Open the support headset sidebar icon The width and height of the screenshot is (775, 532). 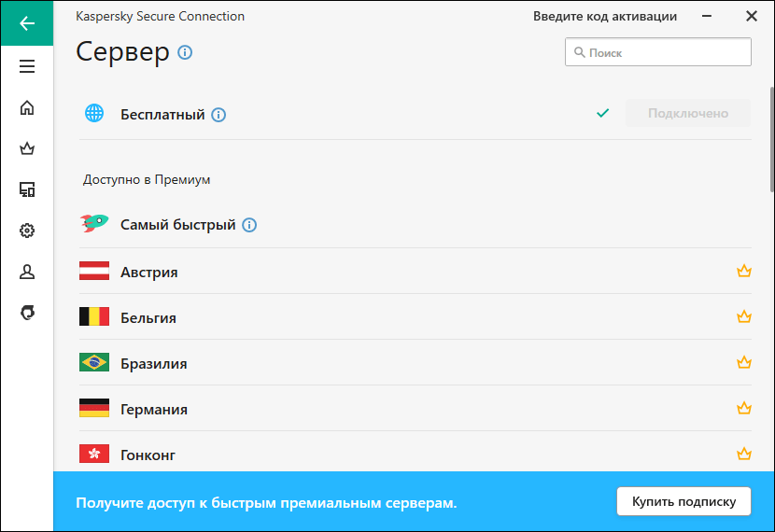(x=26, y=313)
